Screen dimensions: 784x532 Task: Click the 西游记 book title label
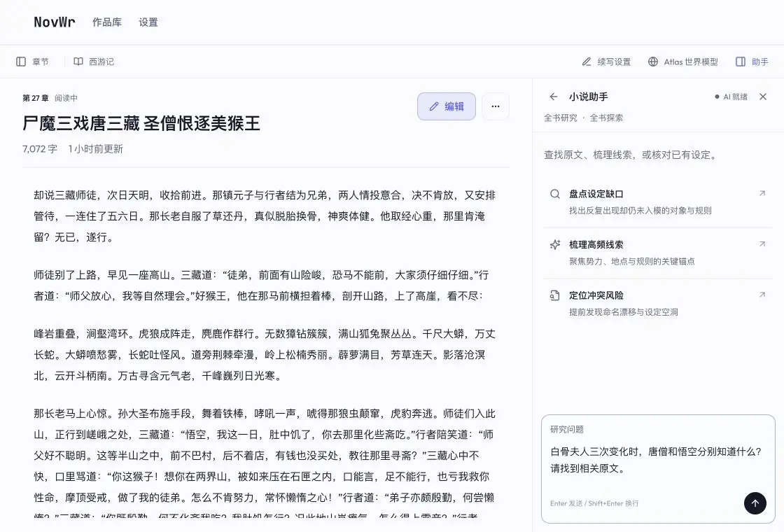(101, 62)
